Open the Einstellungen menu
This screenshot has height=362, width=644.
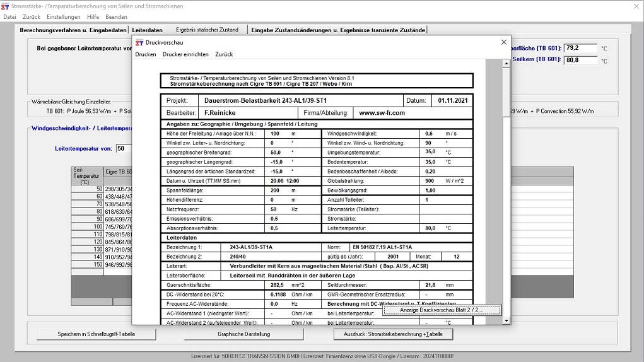(x=64, y=17)
